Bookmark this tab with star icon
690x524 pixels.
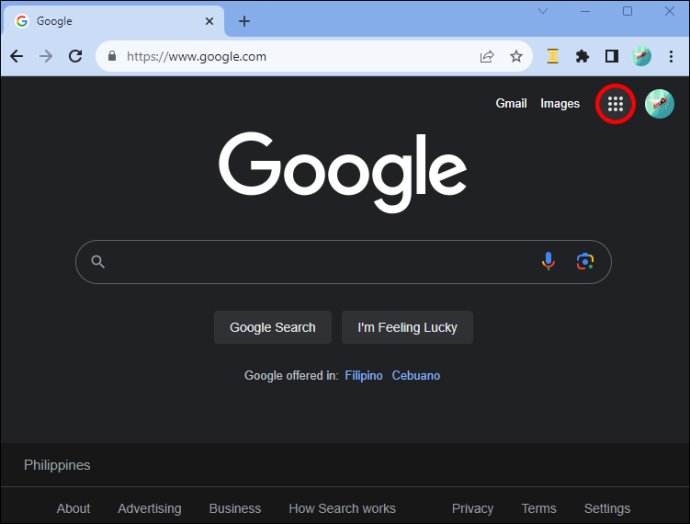coord(516,56)
